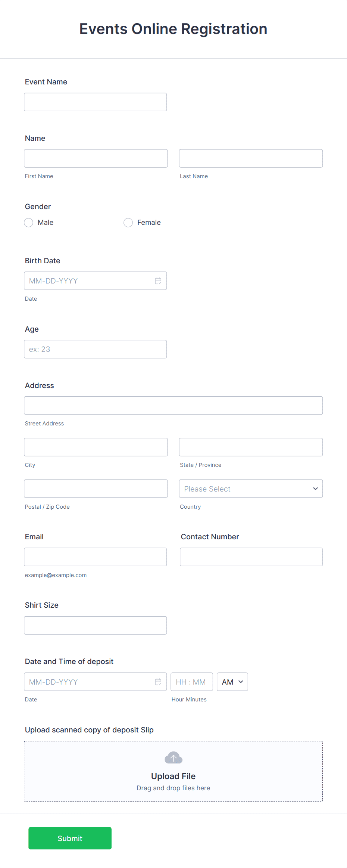The image size is (347, 868).
Task: Click the Postal / Zip Code field
Action: click(96, 488)
